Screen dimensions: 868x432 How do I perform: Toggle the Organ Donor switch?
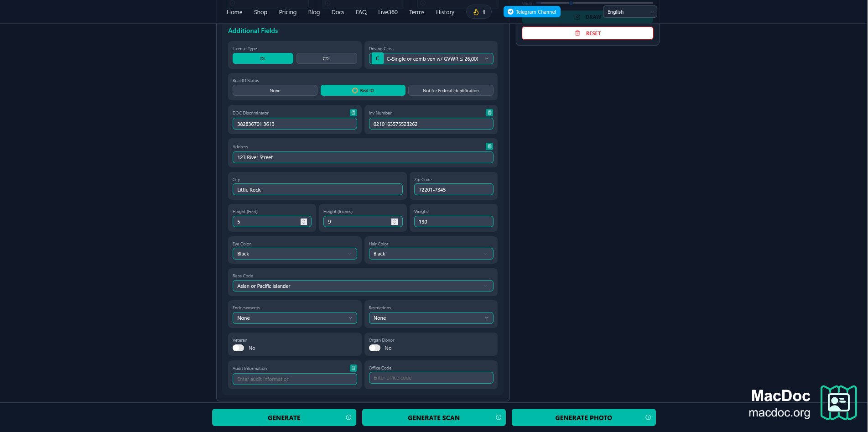[374, 348]
